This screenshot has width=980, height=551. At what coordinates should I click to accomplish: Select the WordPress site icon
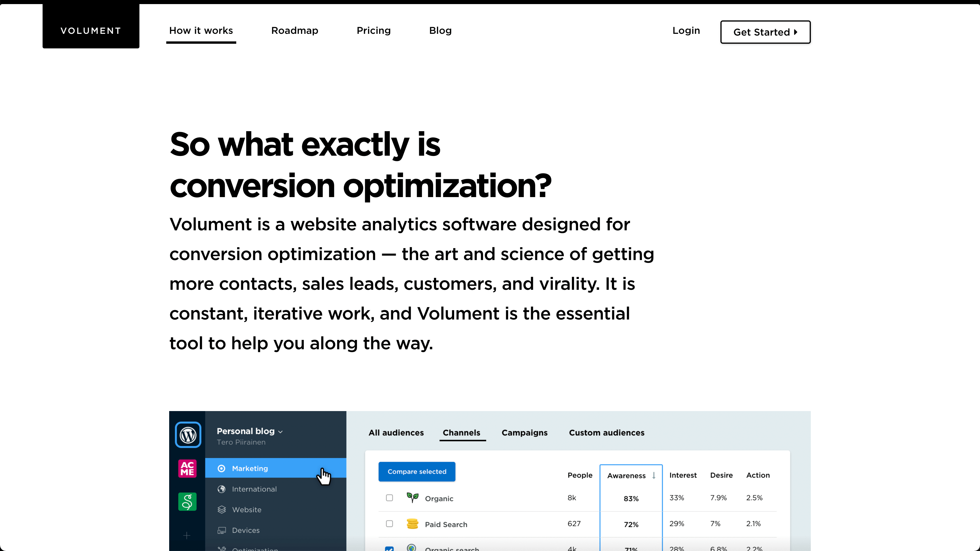pos(188,435)
